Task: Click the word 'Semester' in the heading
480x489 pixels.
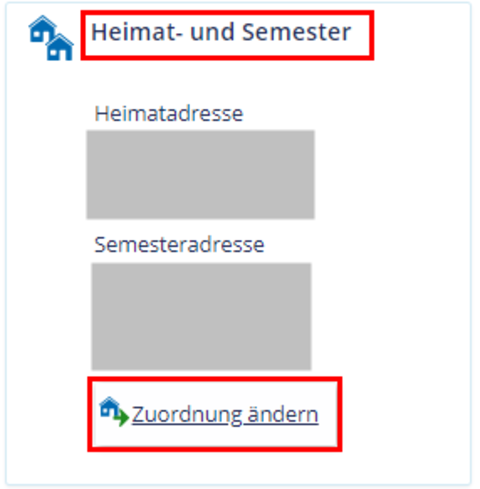Action: pos(296,32)
